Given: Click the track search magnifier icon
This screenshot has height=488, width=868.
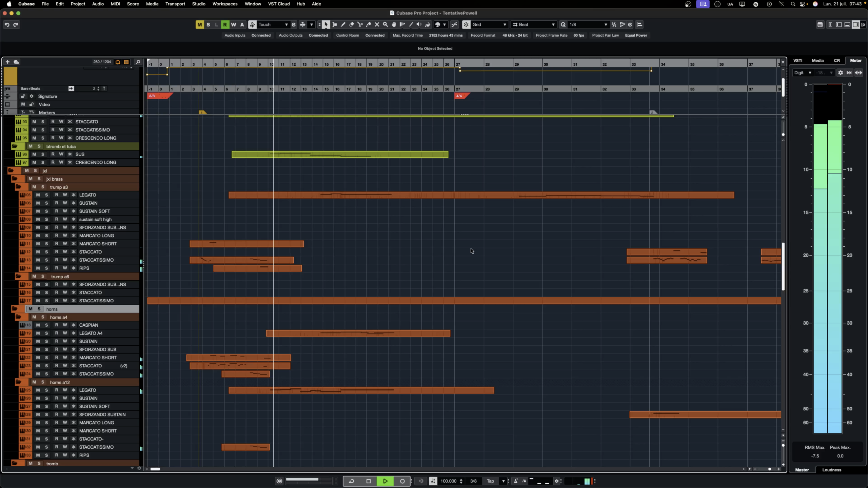Looking at the screenshot, I should tap(138, 62).
